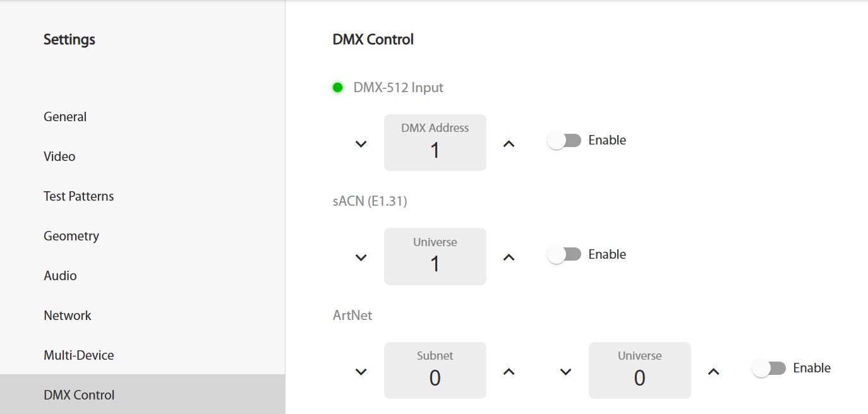Enable the ArtNet toggle switch
Image resolution: width=868 pixels, height=414 pixels.
pos(769,369)
